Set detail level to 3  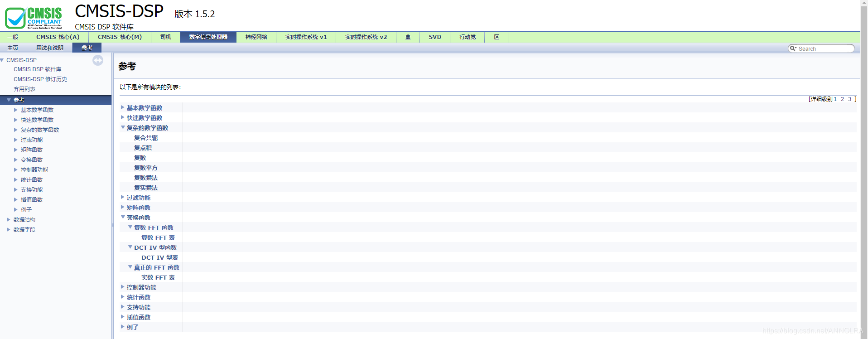pyautogui.click(x=850, y=99)
